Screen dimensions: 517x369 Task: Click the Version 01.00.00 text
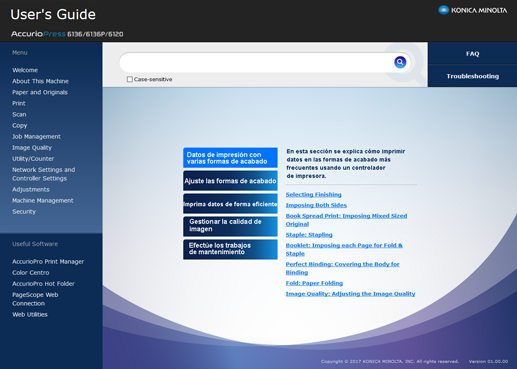488,361
